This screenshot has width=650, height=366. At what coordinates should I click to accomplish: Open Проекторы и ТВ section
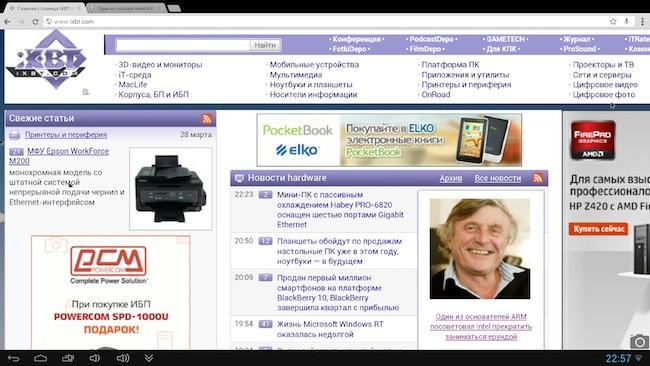click(603, 65)
